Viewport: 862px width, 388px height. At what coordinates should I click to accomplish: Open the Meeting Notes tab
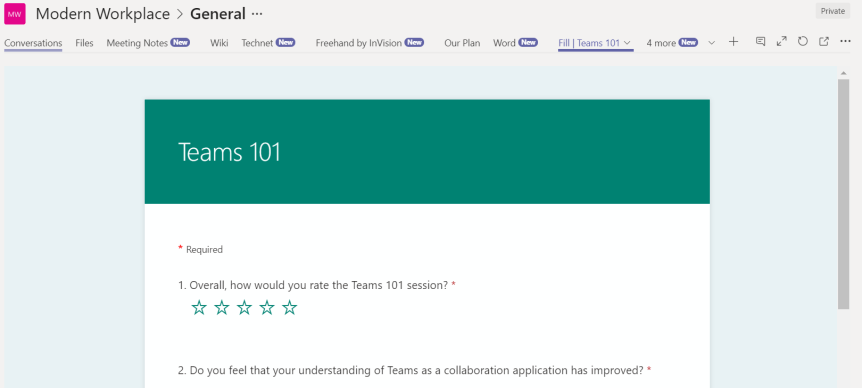148,43
